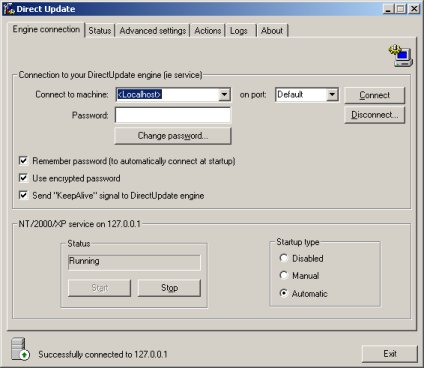Open the Advanced settings tab

pyautogui.click(x=153, y=31)
